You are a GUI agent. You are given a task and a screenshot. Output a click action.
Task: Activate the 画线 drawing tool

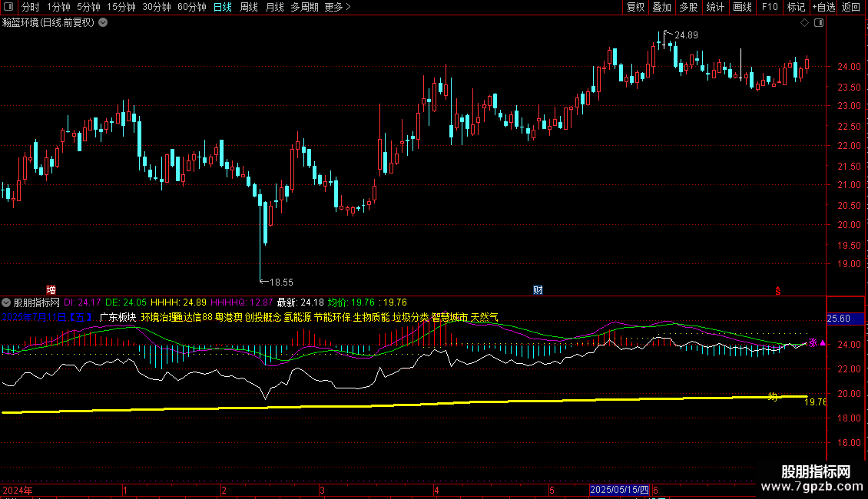[742, 7]
